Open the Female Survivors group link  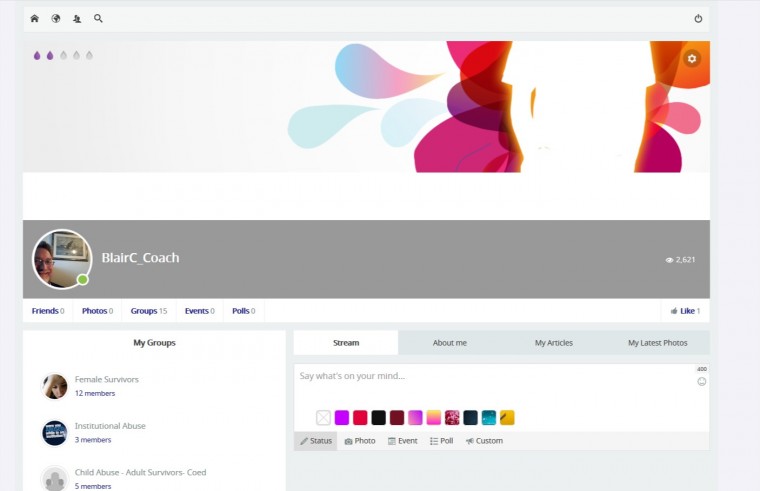[107, 379]
